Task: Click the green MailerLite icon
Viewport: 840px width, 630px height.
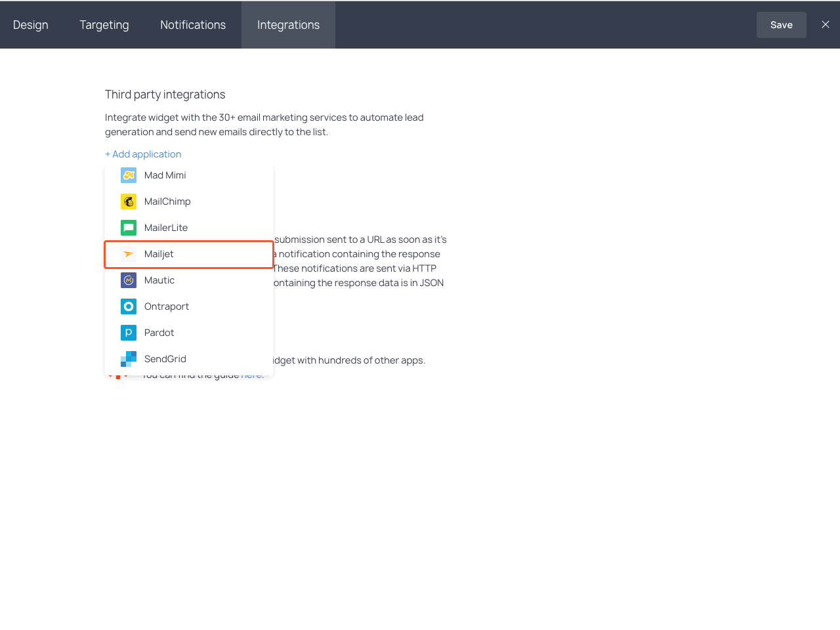Action: 129,228
